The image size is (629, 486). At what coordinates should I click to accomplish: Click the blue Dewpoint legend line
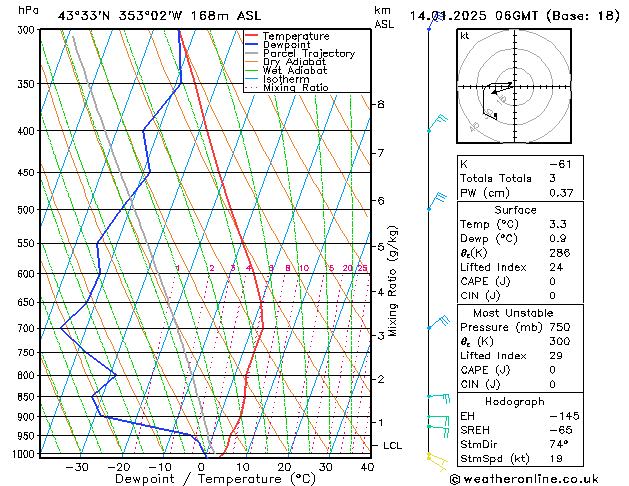pos(252,45)
